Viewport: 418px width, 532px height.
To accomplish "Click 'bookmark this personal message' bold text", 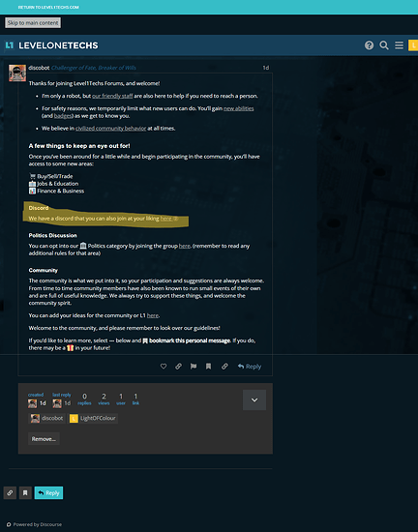I will tap(190, 340).
